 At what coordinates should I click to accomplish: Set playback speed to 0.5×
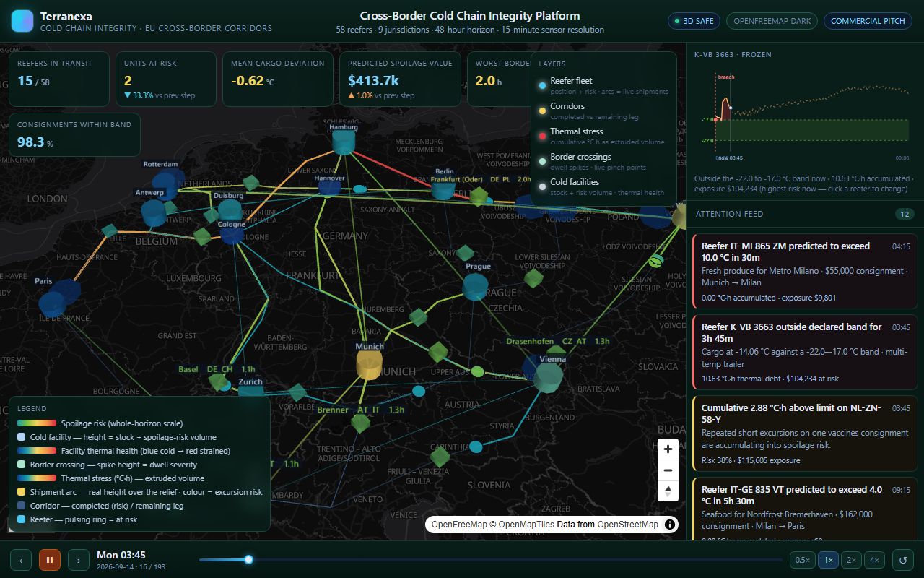(x=801, y=560)
